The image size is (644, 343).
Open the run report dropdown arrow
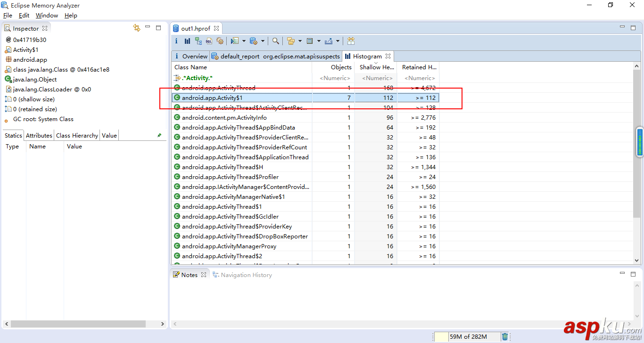tap(244, 41)
